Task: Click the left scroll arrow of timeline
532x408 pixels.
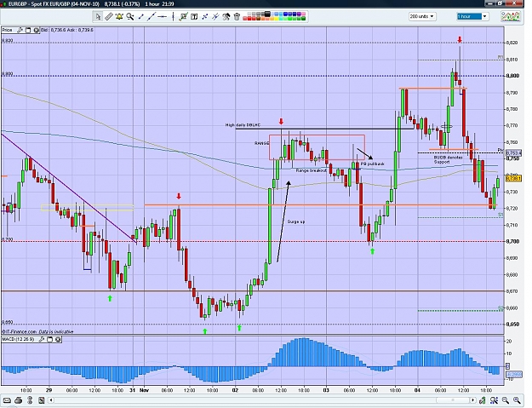Action: coord(51,400)
